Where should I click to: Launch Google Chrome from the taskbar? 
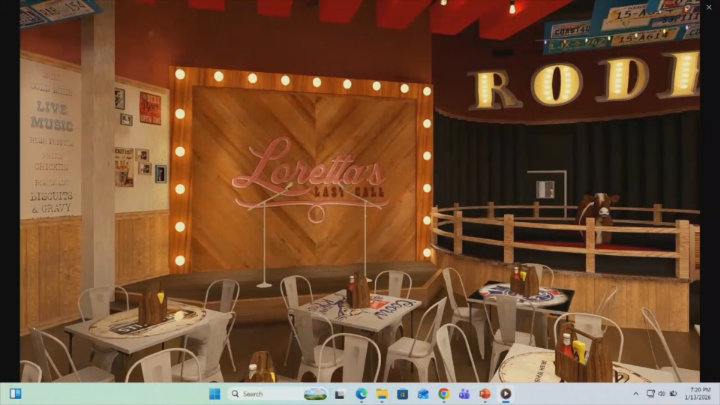tap(444, 394)
